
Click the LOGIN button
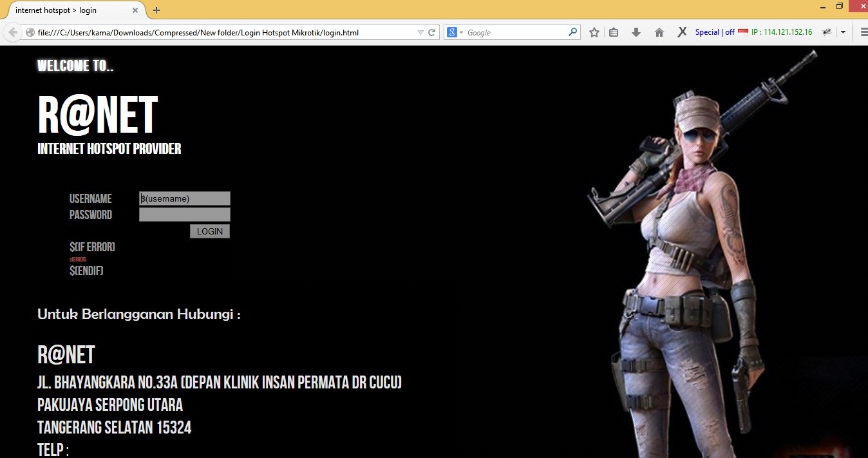tap(210, 231)
